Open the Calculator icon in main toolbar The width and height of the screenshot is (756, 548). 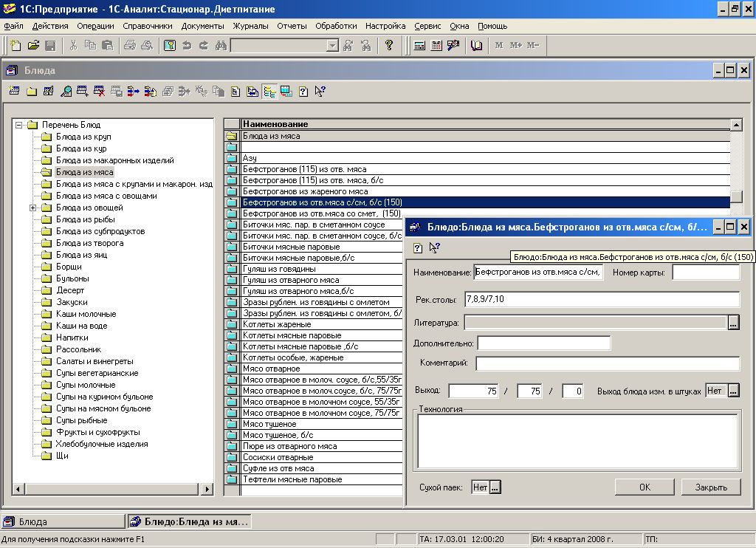pyautogui.click(x=419, y=45)
